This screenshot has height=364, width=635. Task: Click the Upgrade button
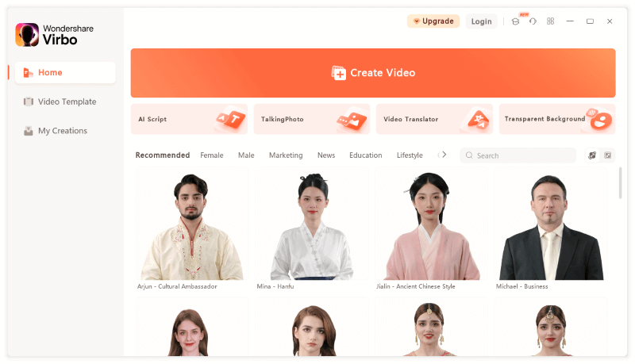point(433,21)
